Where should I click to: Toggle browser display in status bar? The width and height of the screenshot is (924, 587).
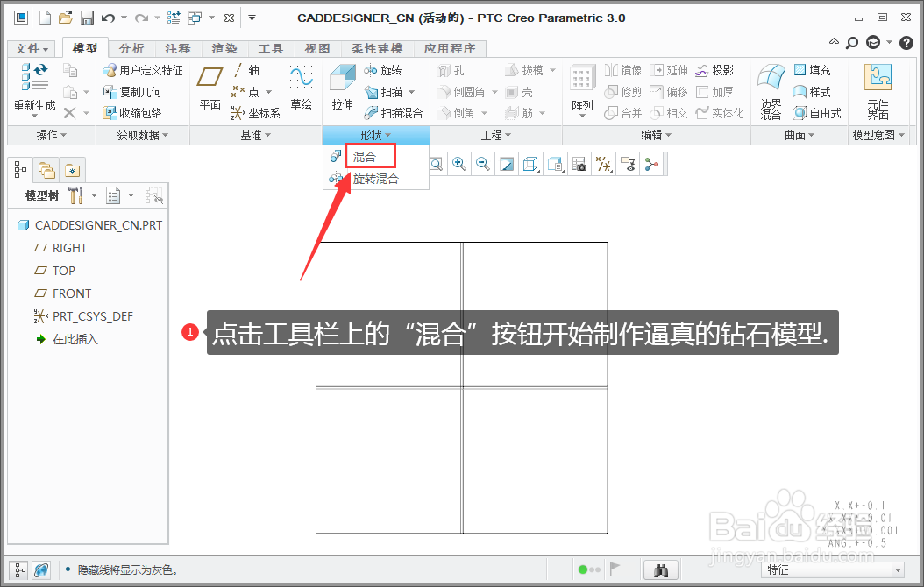[x=41, y=570]
